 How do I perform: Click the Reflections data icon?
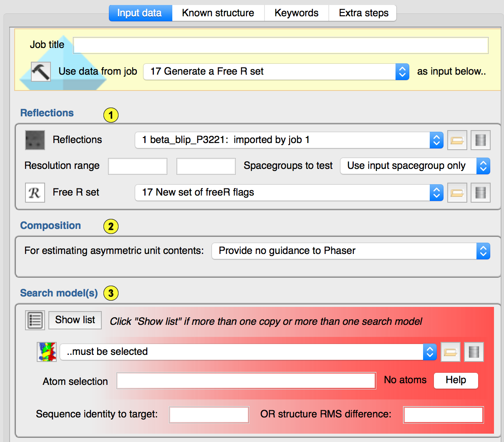click(35, 140)
